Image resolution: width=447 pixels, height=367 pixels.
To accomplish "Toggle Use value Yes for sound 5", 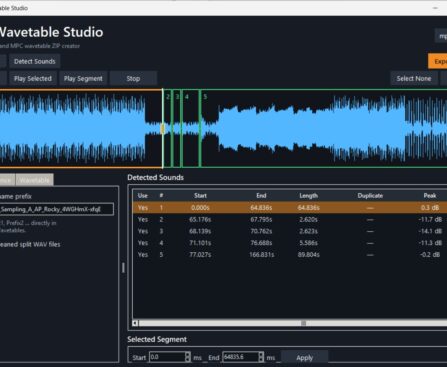I will (x=143, y=255).
